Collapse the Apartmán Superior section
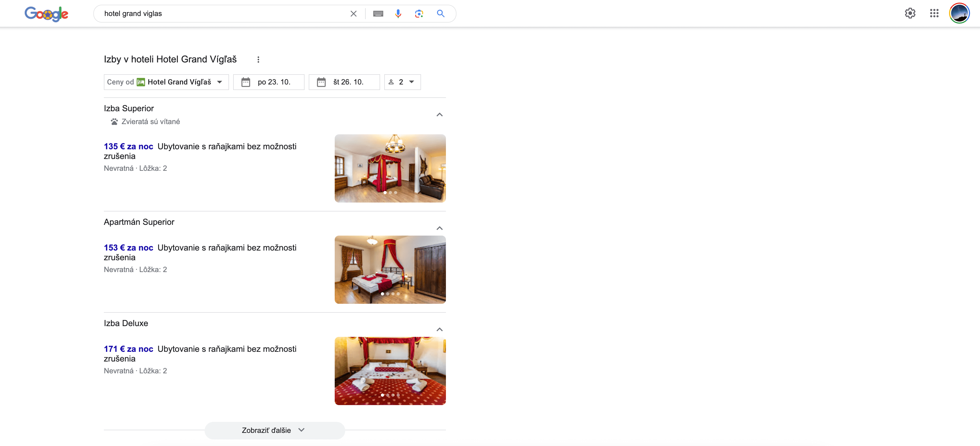 click(439, 228)
